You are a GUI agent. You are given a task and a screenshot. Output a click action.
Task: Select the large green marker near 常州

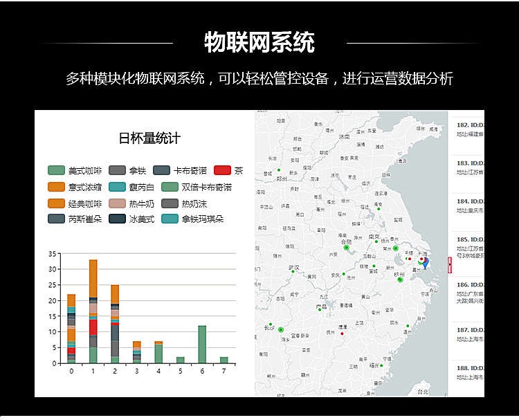coord(395,248)
